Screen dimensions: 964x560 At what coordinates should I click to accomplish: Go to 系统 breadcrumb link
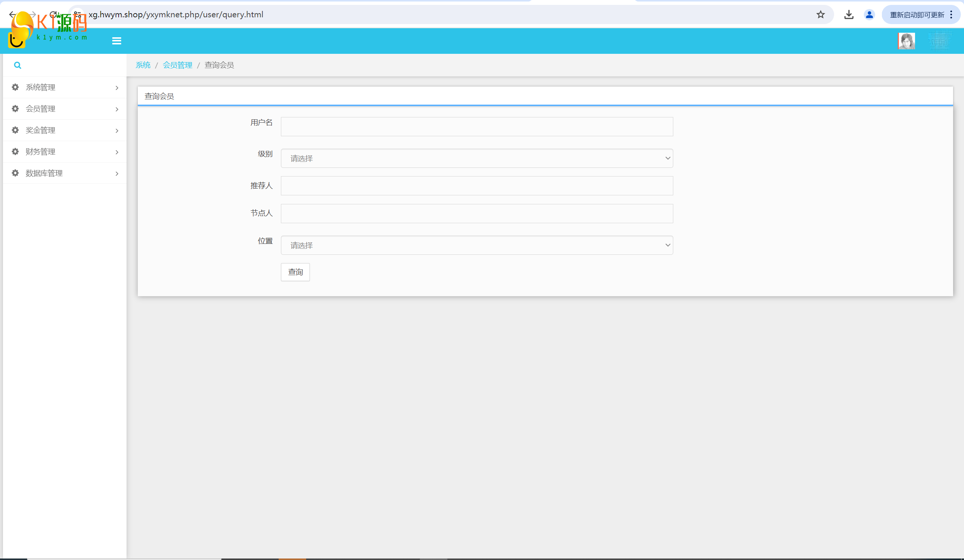coord(143,65)
